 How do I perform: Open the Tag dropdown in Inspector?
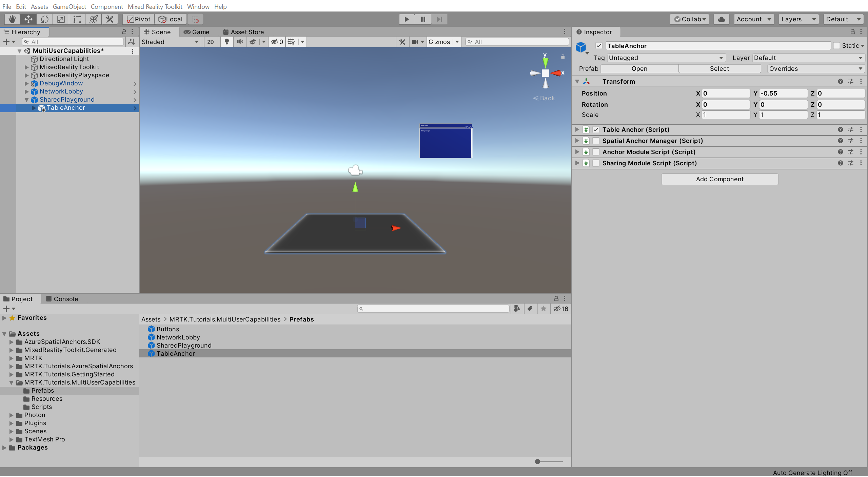[x=665, y=57]
